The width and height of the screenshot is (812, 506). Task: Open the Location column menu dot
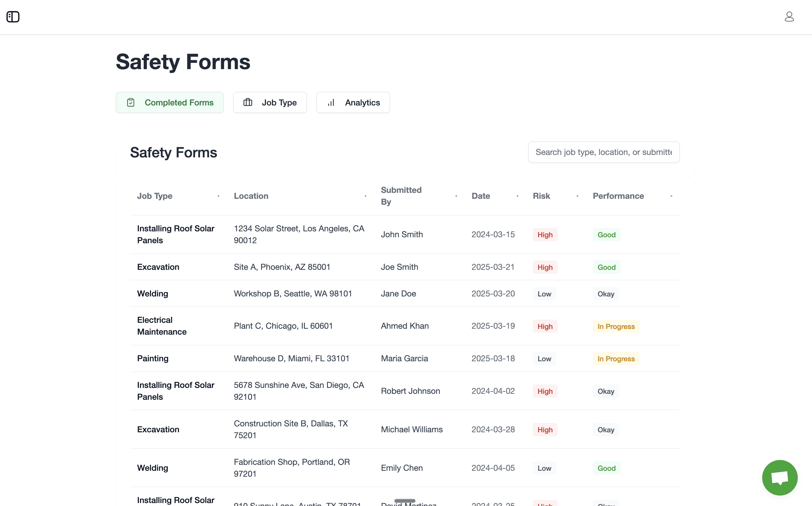tap(365, 196)
